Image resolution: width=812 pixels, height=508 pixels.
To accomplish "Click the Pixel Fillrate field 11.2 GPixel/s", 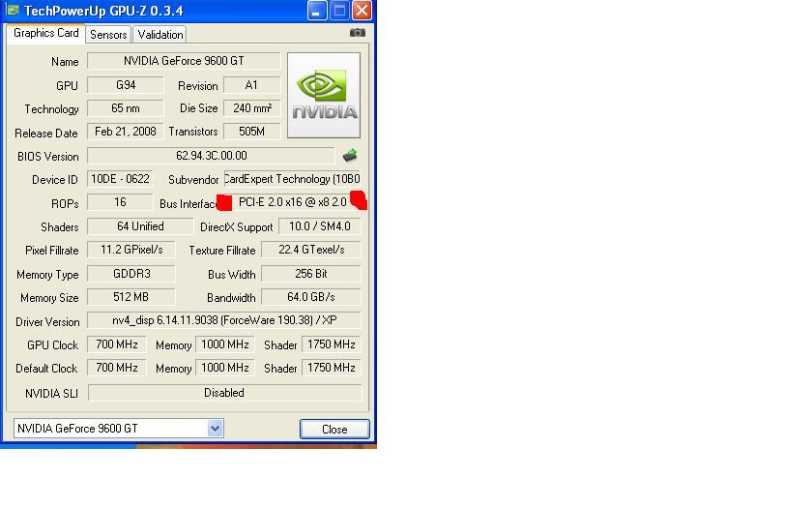I will (x=131, y=250).
